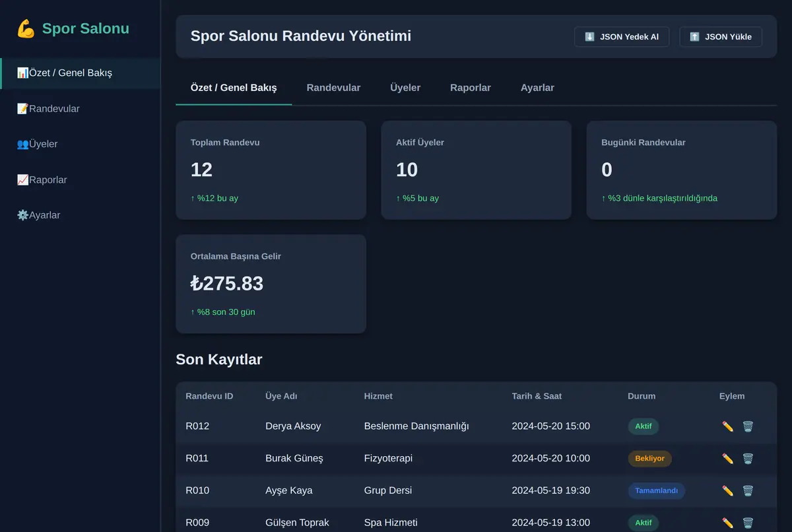Image resolution: width=792 pixels, height=532 pixels.
Task: Click the Tamamlandı status badge
Action: click(657, 491)
